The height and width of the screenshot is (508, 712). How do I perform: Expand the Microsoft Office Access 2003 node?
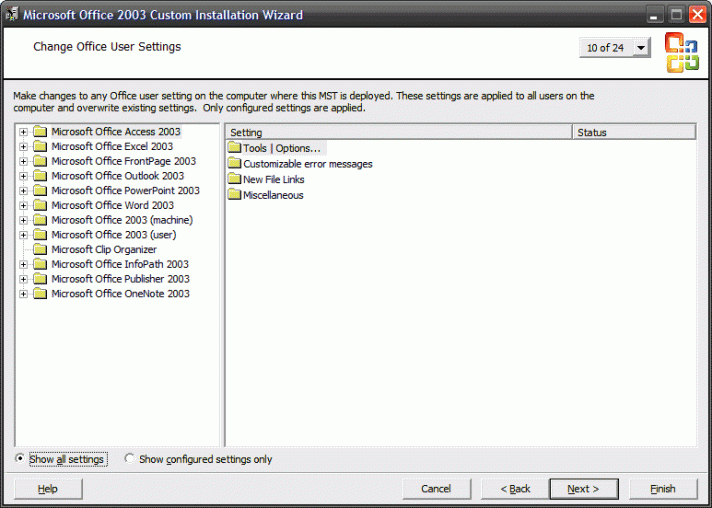pos(23,132)
